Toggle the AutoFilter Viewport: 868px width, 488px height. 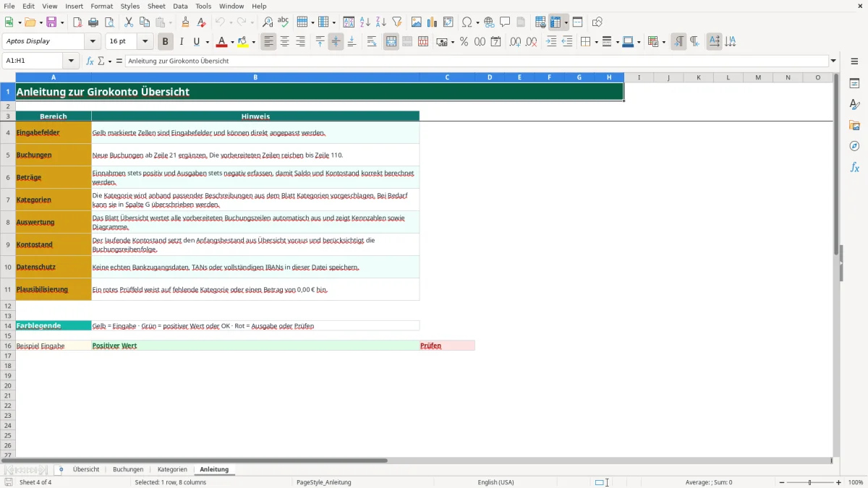tap(396, 22)
